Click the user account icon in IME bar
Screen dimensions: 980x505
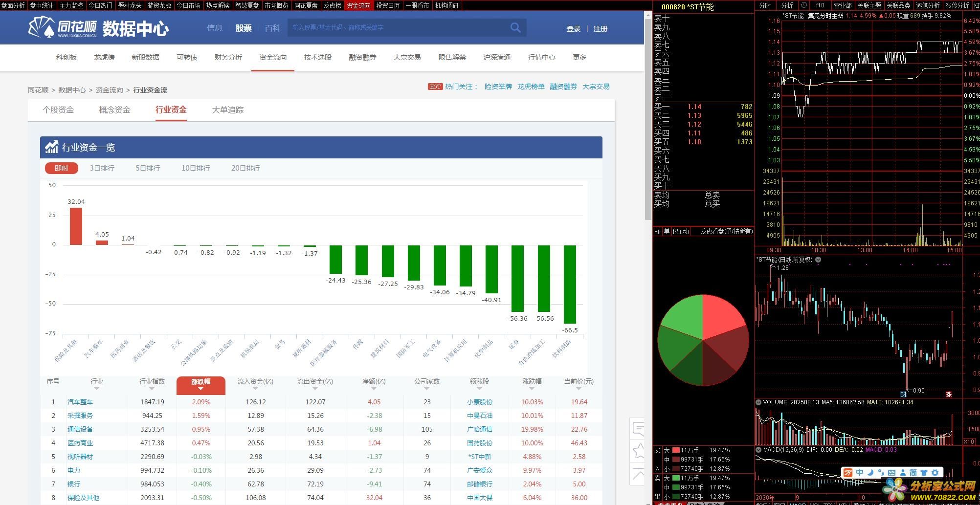coord(902,473)
